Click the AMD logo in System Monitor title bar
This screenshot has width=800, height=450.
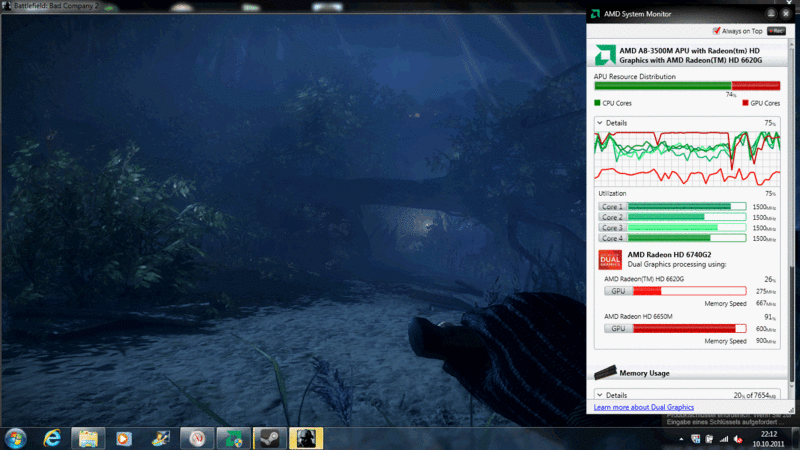pyautogui.click(x=595, y=14)
